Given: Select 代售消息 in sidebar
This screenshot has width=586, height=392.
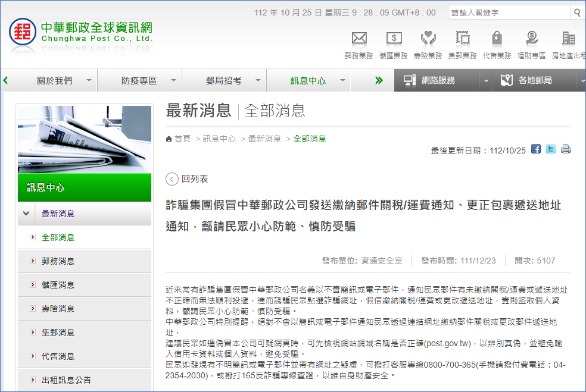Looking at the screenshot, I should pos(58,356).
